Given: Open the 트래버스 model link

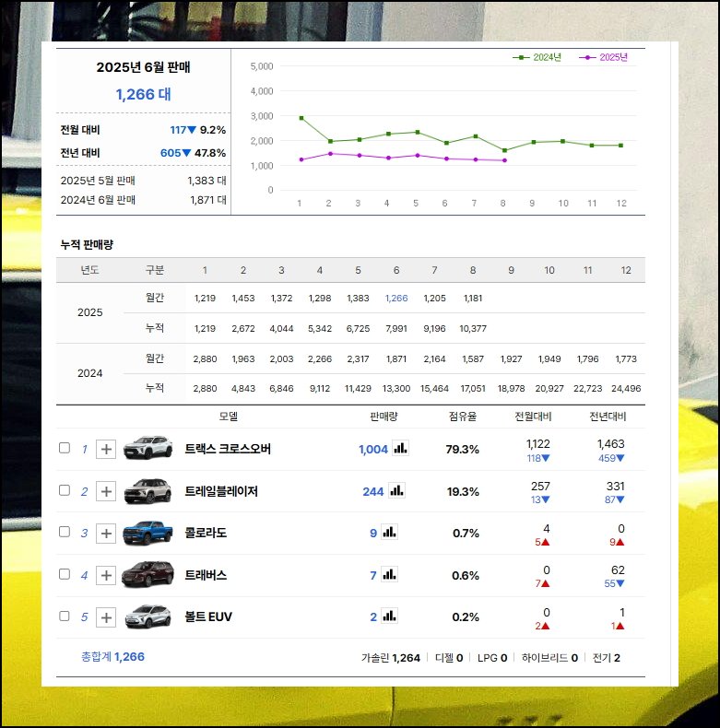Looking at the screenshot, I should coord(206,575).
